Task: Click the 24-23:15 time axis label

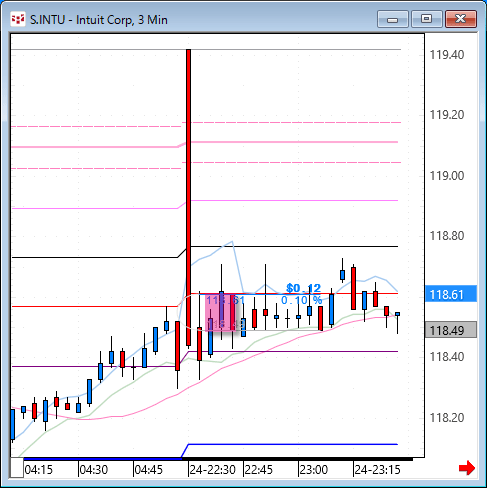Action: tap(377, 470)
